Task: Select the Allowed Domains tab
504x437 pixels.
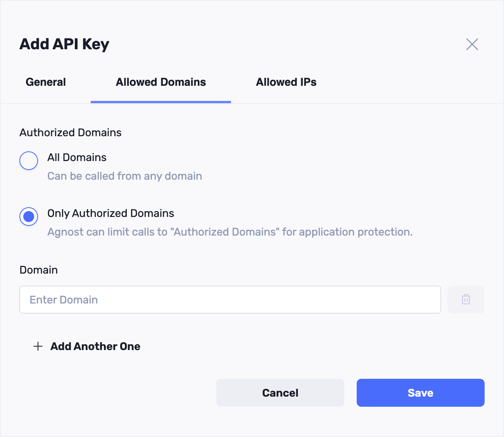Action: (161, 82)
